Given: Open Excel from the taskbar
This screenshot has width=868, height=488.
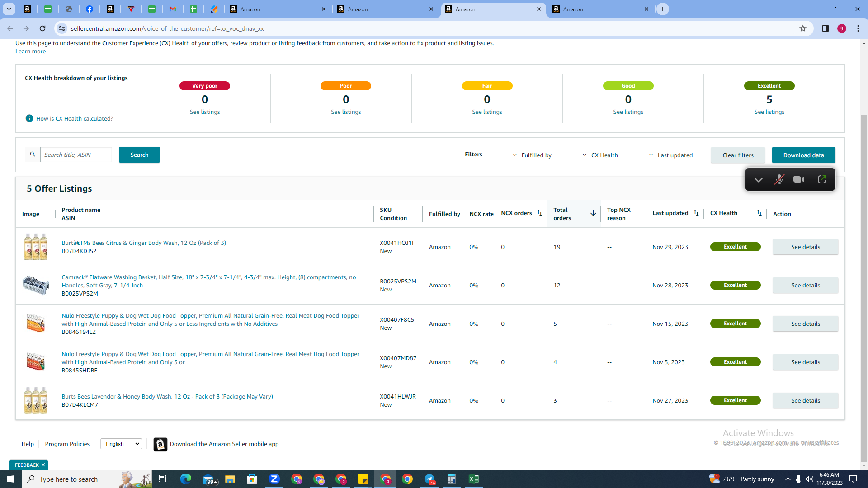Looking at the screenshot, I should 474,479.
